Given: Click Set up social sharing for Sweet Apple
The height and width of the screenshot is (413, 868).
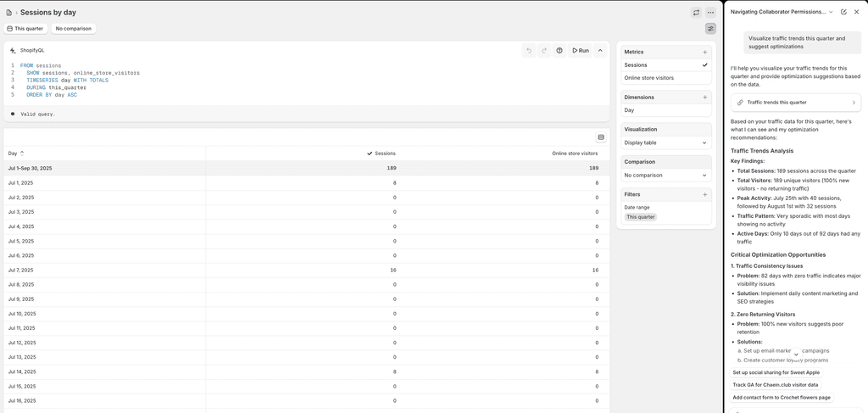Looking at the screenshot, I should coord(776,372).
